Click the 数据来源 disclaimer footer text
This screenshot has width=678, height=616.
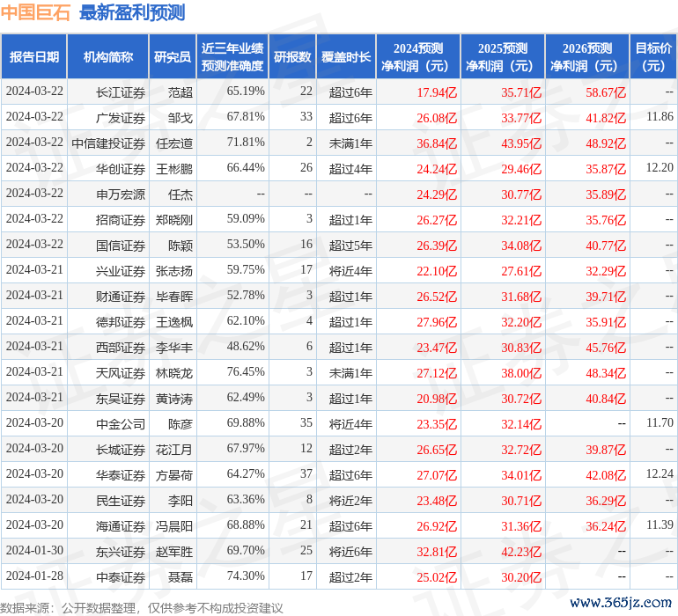141,608
